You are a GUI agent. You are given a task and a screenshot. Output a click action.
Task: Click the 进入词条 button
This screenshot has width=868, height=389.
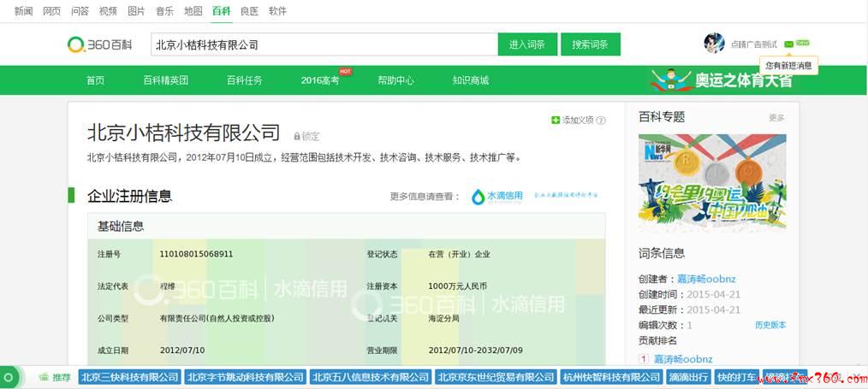[527, 44]
